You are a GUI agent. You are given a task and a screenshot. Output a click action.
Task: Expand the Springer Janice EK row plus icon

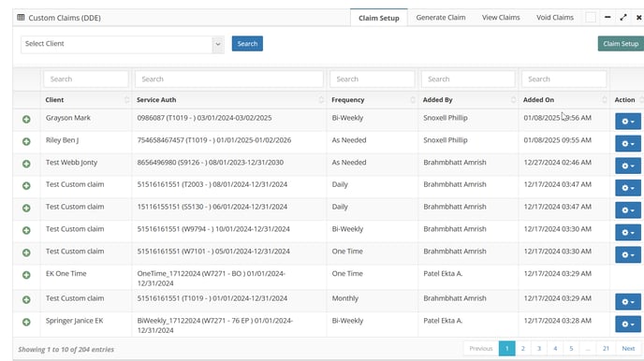pyautogui.click(x=26, y=322)
